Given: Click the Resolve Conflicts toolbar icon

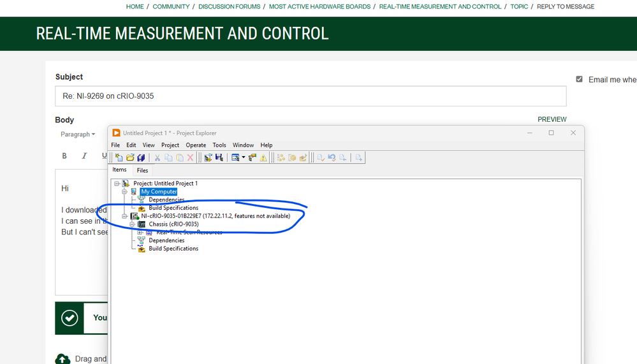Looking at the screenshot, I should 253,157.
